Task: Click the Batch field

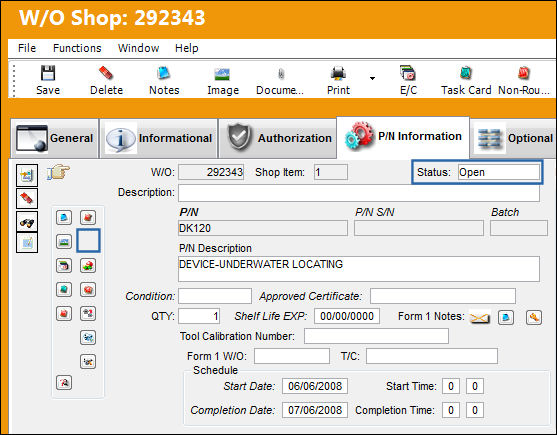Action: click(519, 228)
